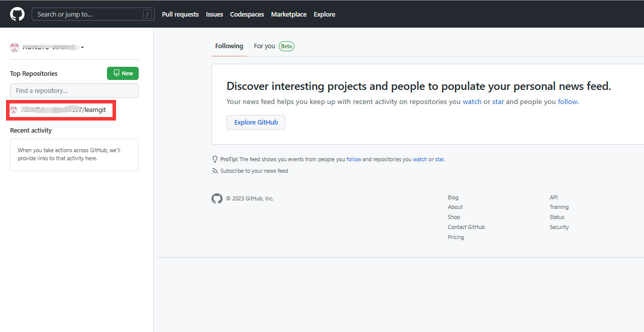
Task: Open the API footer link
Action: click(x=554, y=197)
